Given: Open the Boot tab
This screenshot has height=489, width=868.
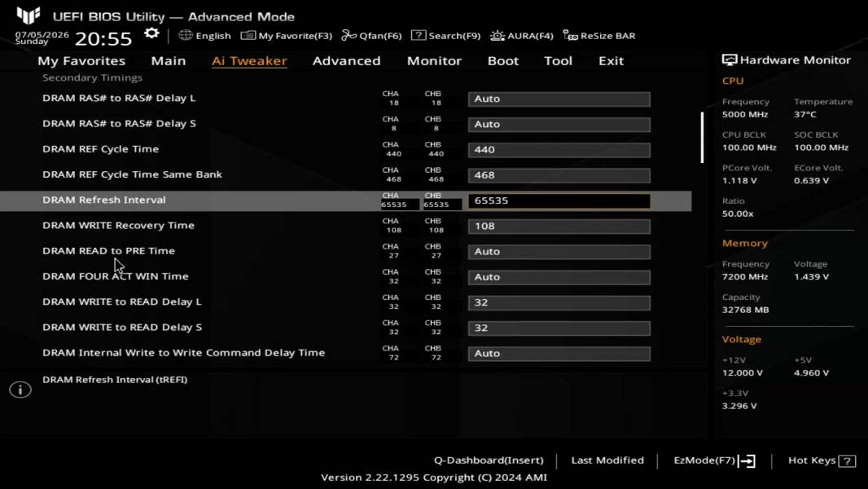Looking at the screenshot, I should [503, 61].
